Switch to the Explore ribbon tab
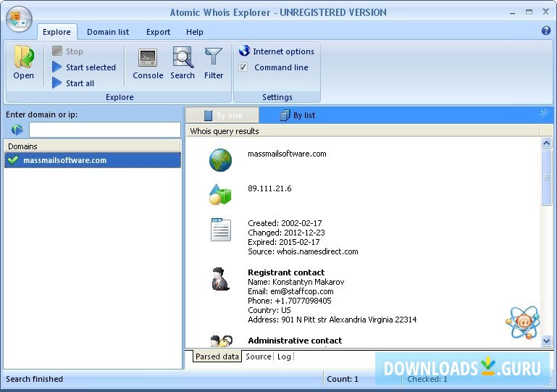This screenshot has width=557, height=392. (x=56, y=32)
